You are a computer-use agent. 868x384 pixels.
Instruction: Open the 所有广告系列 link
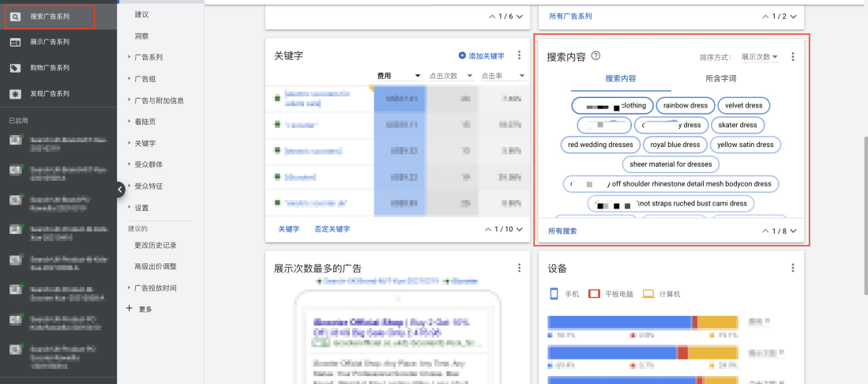coord(570,16)
